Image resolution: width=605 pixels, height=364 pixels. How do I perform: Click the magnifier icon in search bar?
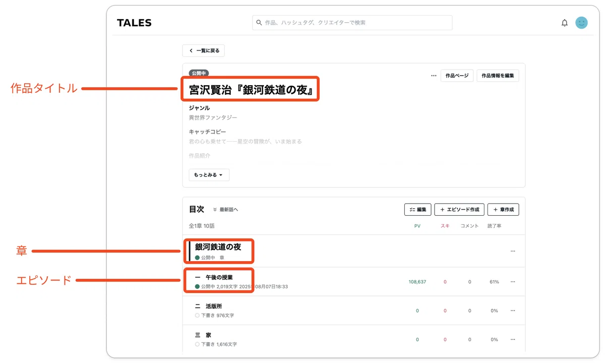click(259, 23)
